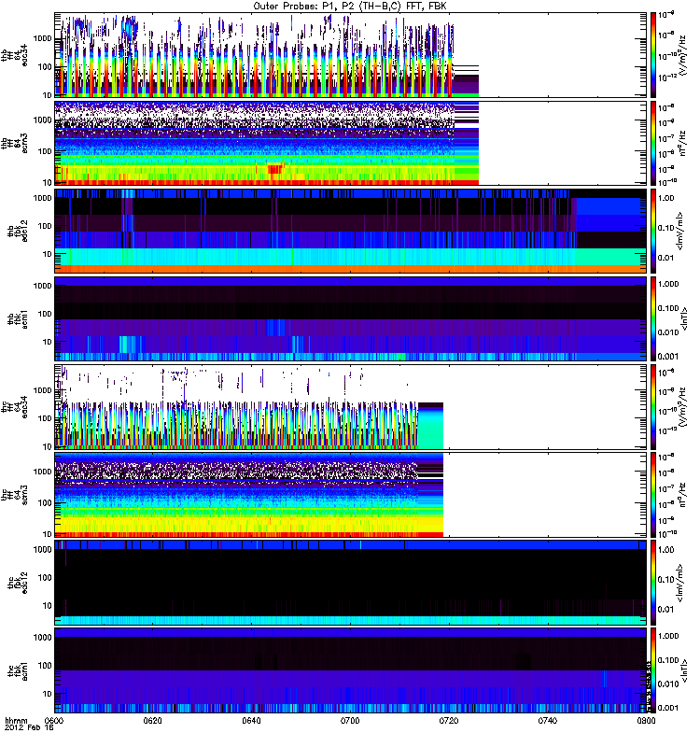The height and width of the screenshot is (747, 700).
Task: Click the red burst in thb scm3 spectrogram
Action: point(274,169)
